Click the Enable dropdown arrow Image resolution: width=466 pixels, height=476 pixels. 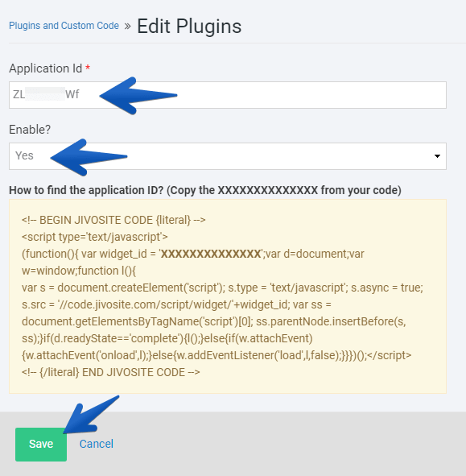click(x=437, y=156)
